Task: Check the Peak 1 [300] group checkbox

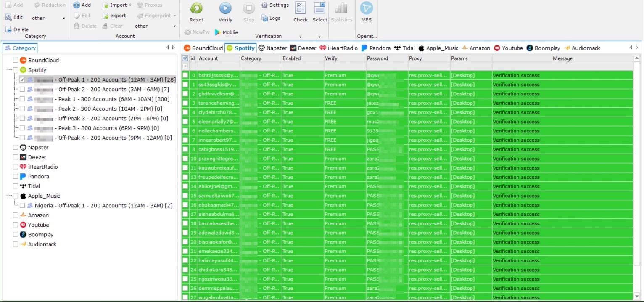Action: [x=22, y=99]
